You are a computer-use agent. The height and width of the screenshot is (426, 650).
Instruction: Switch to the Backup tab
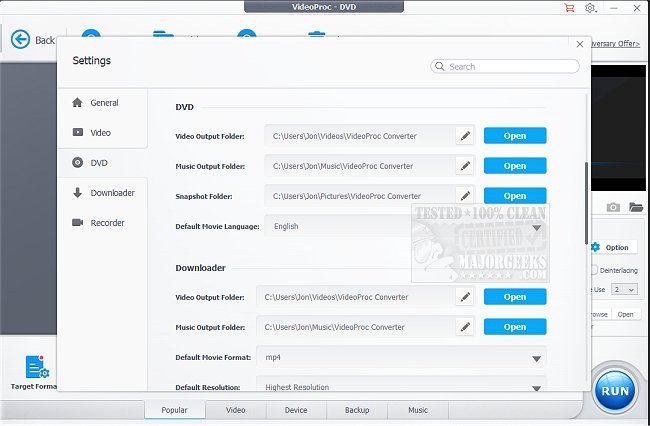pyautogui.click(x=357, y=410)
